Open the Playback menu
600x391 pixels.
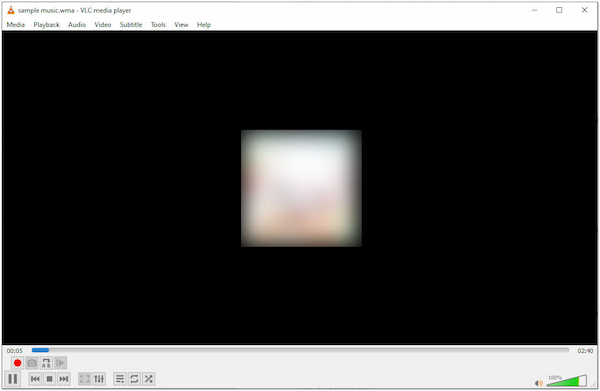pos(46,24)
